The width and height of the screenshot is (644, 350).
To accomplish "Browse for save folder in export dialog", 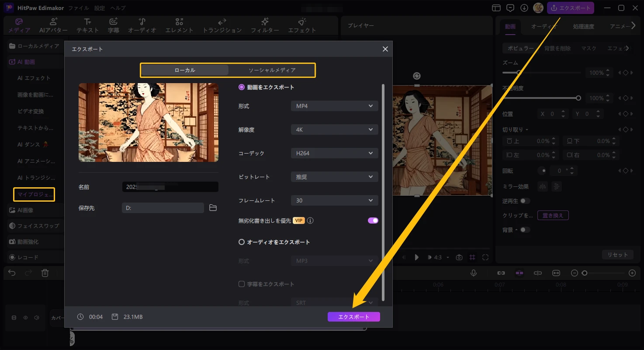I will click(x=213, y=208).
